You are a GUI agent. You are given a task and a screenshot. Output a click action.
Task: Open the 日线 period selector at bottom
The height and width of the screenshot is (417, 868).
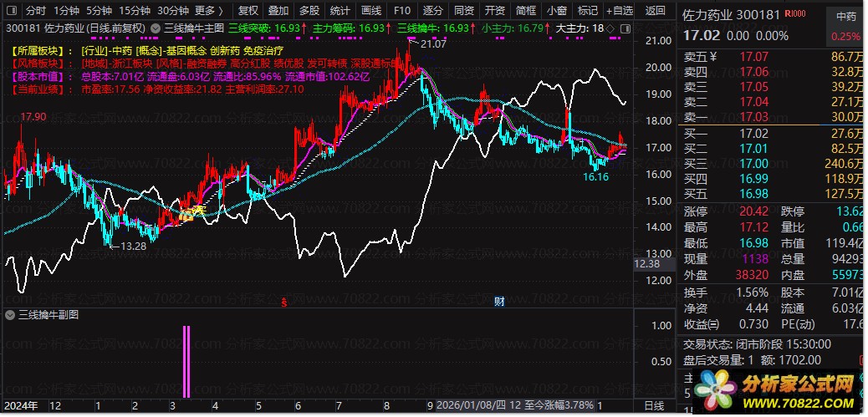pyautogui.click(x=655, y=406)
